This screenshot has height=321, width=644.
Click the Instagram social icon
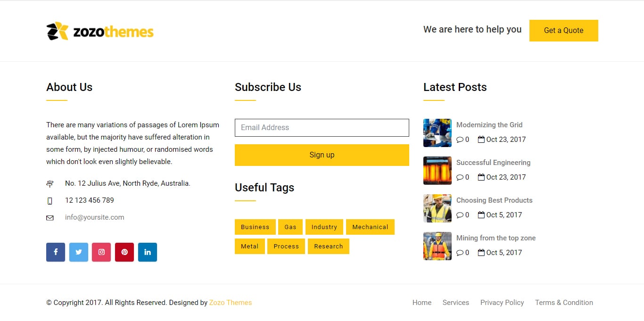coord(101,252)
